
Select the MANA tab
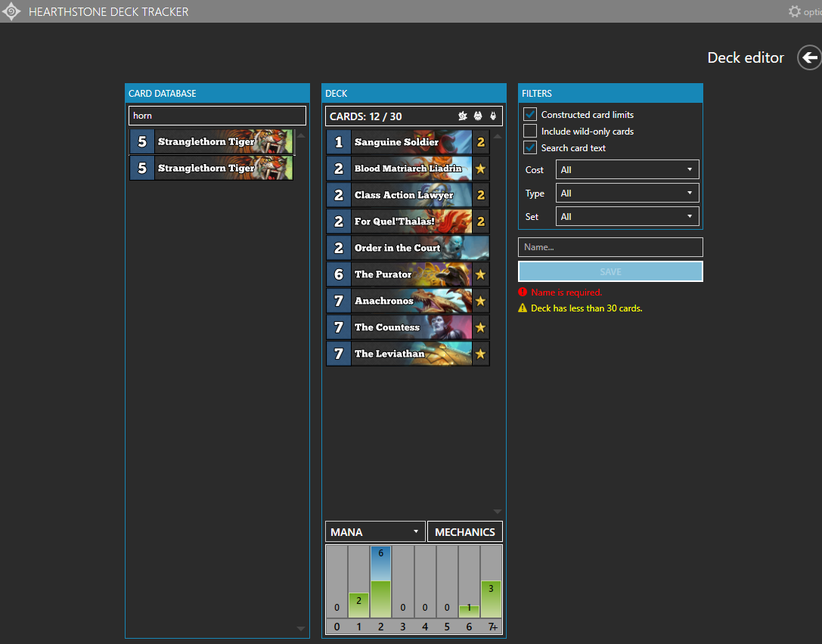coord(374,531)
